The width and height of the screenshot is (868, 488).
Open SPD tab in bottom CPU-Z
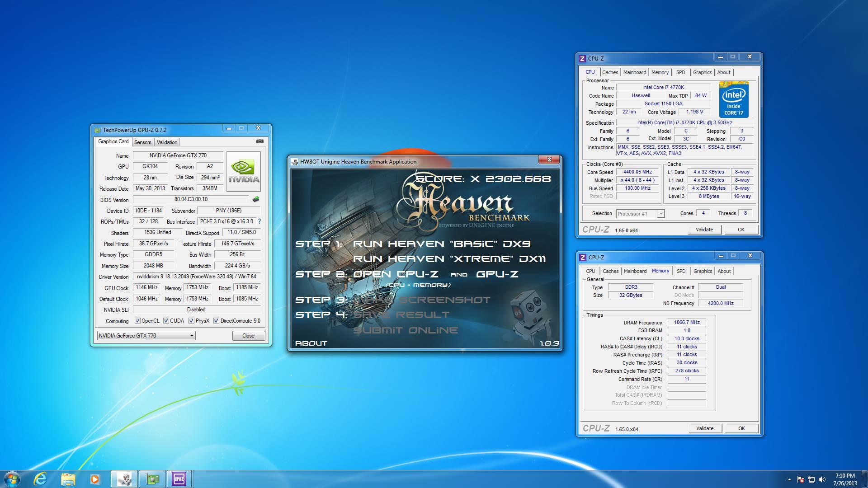tap(681, 271)
